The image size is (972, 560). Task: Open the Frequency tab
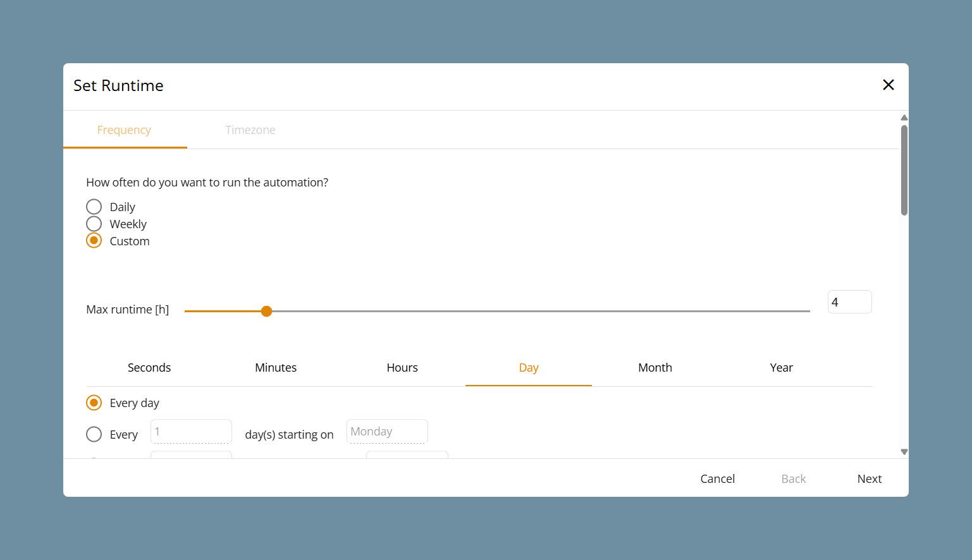125,130
